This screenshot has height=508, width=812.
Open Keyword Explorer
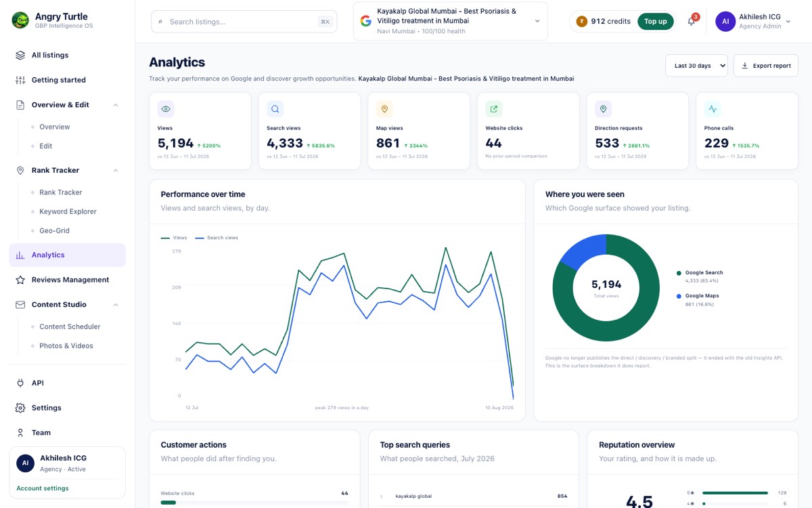pyautogui.click(x=68, y=211)
